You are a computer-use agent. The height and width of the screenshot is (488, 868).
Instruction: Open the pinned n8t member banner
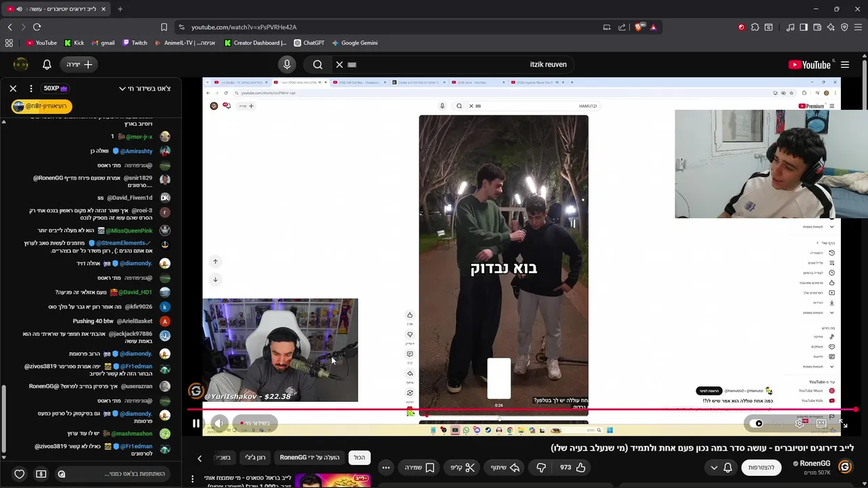coord(41,106)
